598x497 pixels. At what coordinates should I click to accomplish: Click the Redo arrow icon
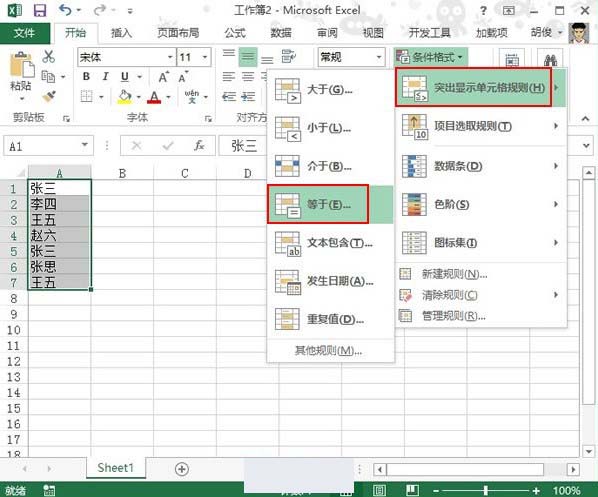100,10
